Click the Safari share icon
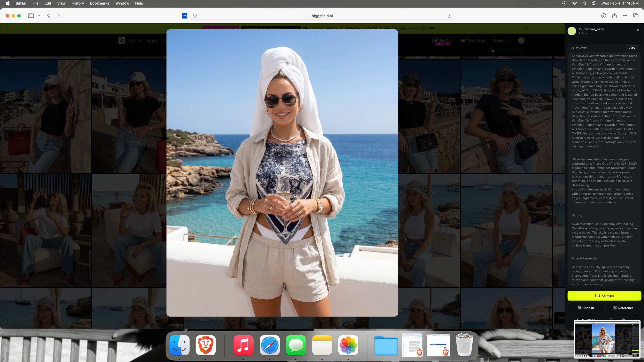 tap(614, 16)
